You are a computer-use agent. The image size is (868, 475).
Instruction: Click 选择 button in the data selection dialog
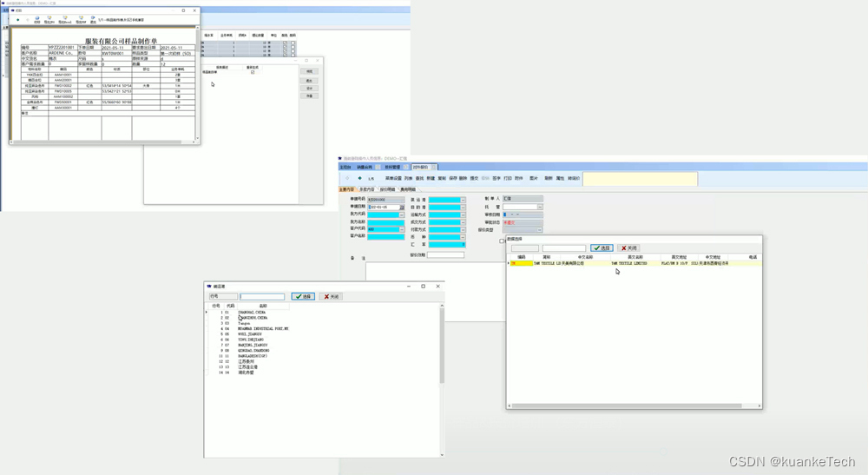click(x=602, y=248)
